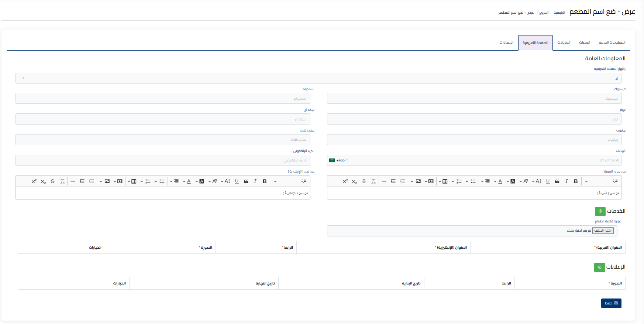Click the 'فيسبوك' input field
The width and height of the screenshot is (644, 324).
click(474, 99)
